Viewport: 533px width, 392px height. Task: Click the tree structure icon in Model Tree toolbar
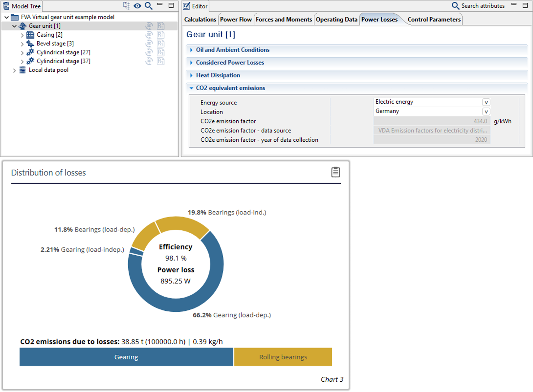126,6
